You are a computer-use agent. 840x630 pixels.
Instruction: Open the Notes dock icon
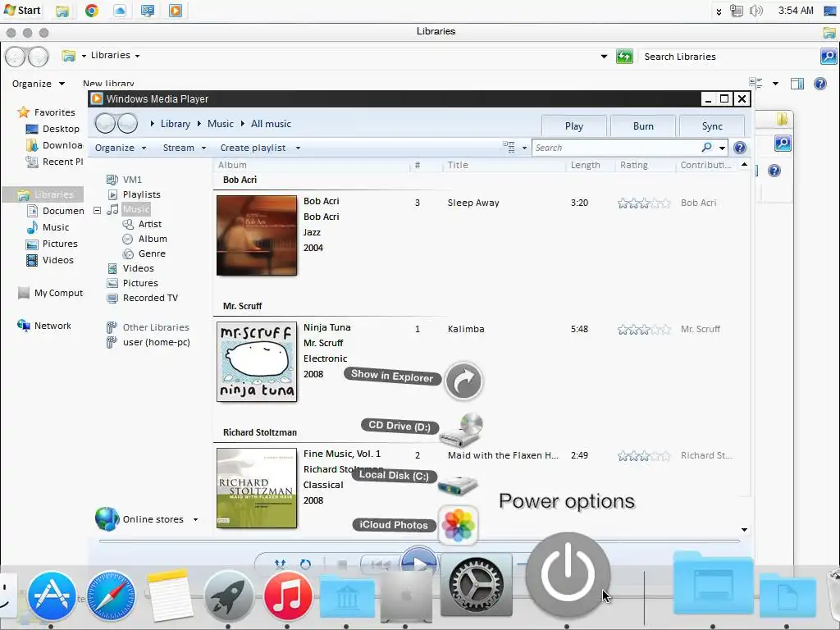[170, 595]
